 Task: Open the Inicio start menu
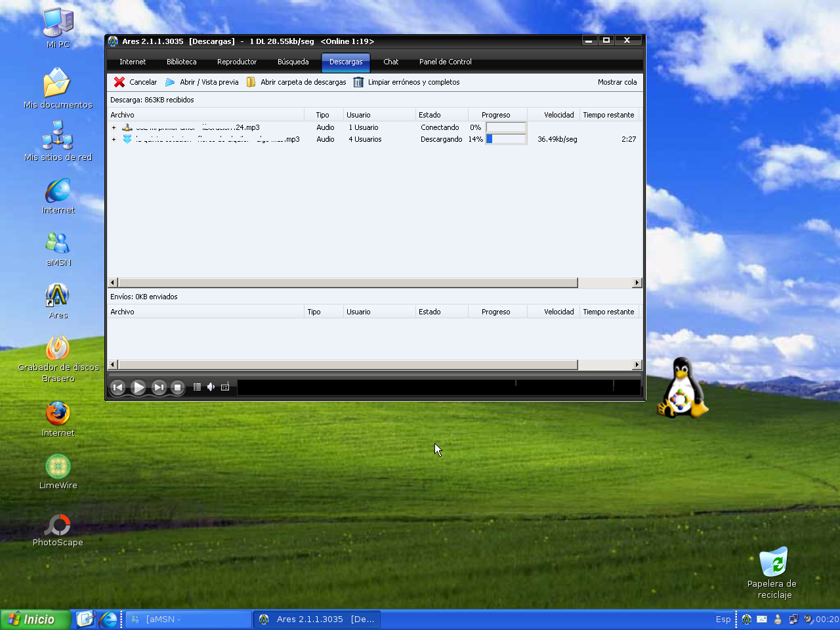34,619
